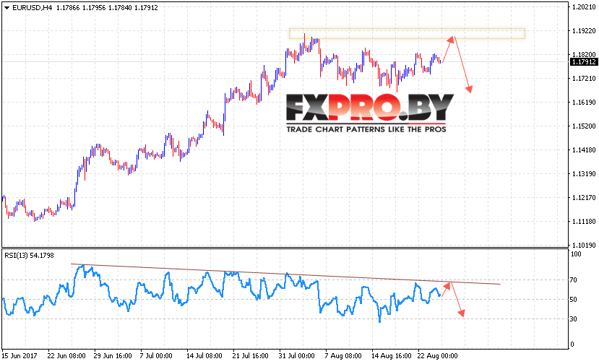The image size is (599, 364).
Task: Select the 1.18200 price axis label
Action: (x=584, y=55)
